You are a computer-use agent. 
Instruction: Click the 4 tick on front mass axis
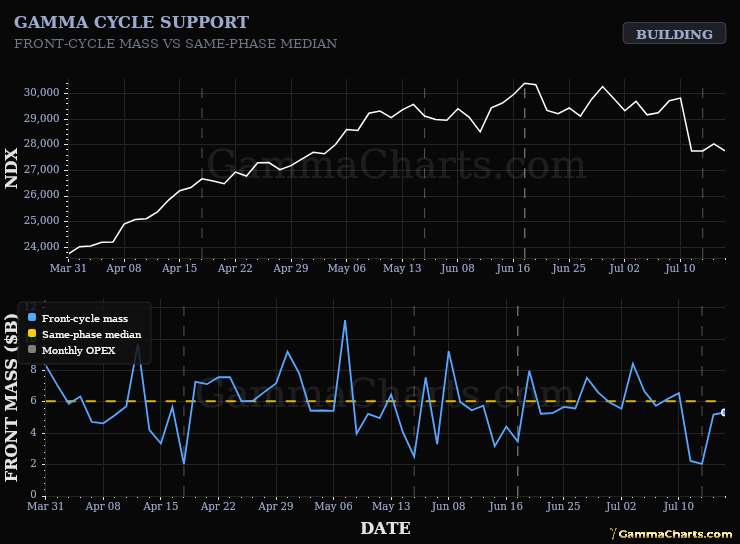click(34, 432)
